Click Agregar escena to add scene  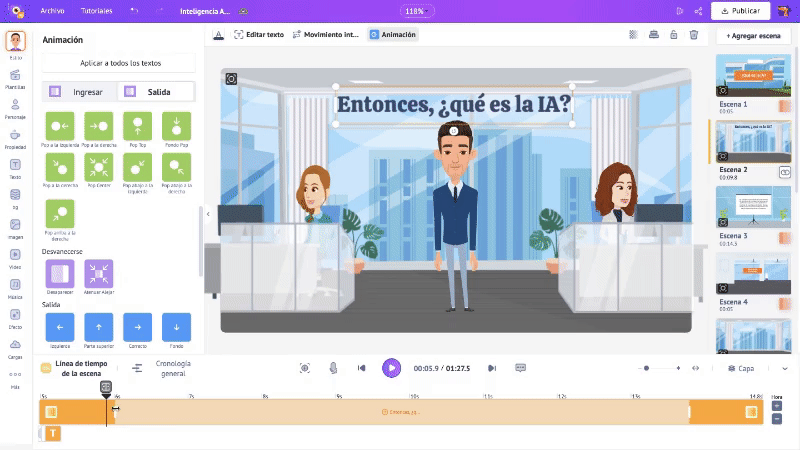[x=752, y=35]
